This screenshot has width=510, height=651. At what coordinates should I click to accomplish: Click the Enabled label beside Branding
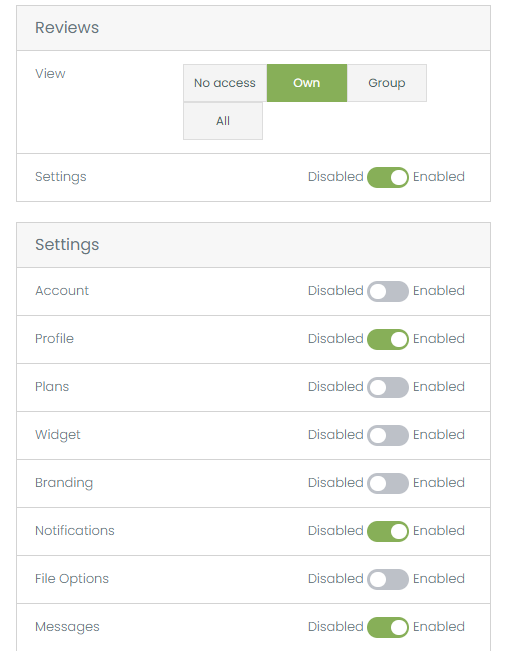pos(439,482)
